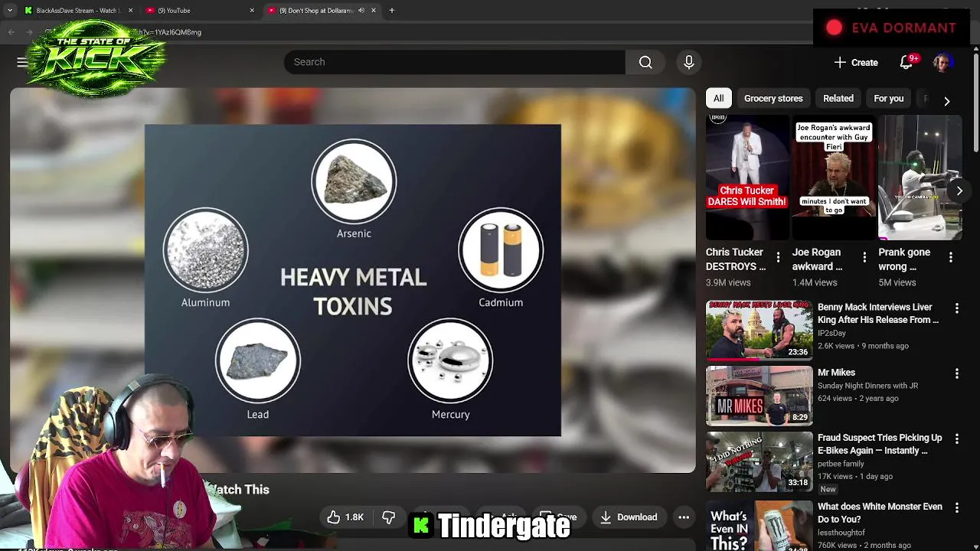Start voice search with the microphone
Viewport: 980px width, 551px height.
(689, 62)
